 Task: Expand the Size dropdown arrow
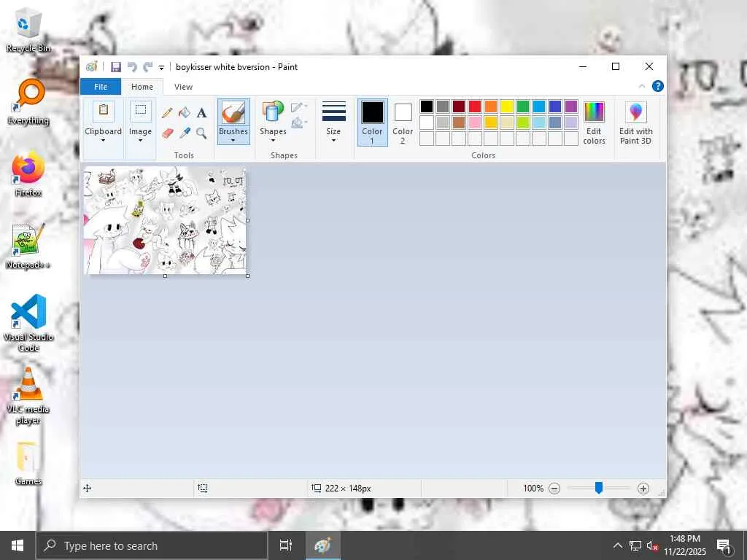333,141
